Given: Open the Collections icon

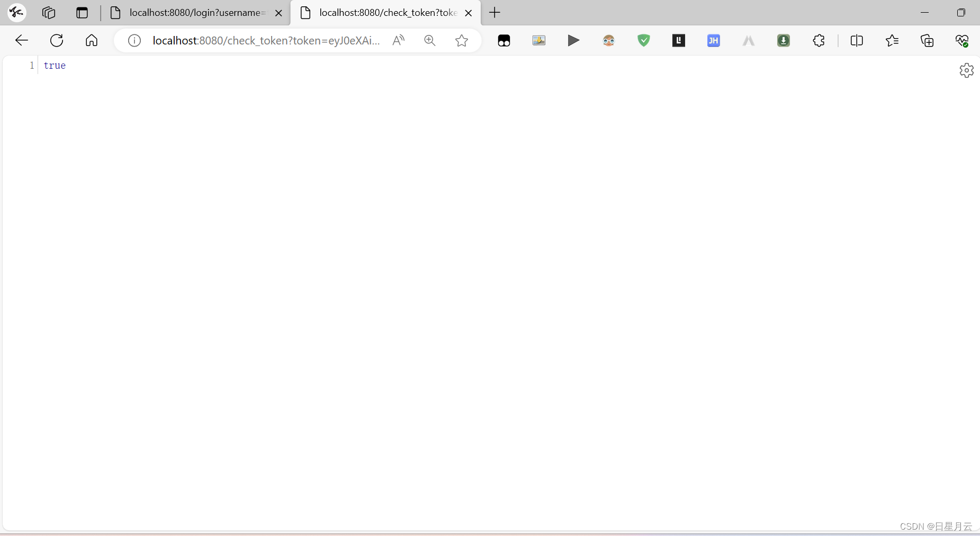Looking at the screenshot, I should pos(927,40).
